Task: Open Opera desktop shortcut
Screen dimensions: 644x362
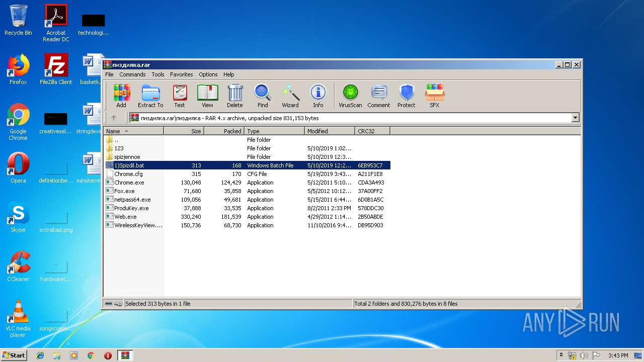Action: coord(18,168)
